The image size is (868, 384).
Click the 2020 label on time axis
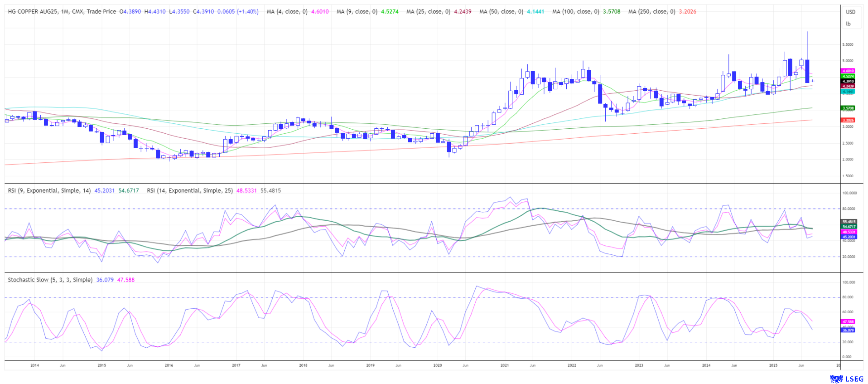coord(437,365)
